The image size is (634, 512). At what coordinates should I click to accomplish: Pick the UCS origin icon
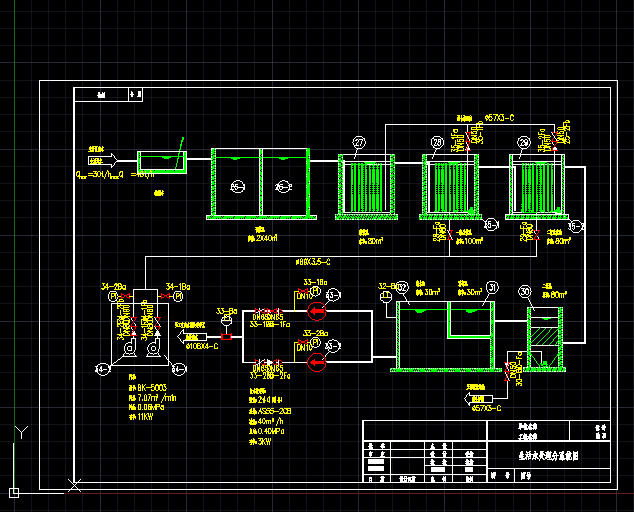coord(14,493)
